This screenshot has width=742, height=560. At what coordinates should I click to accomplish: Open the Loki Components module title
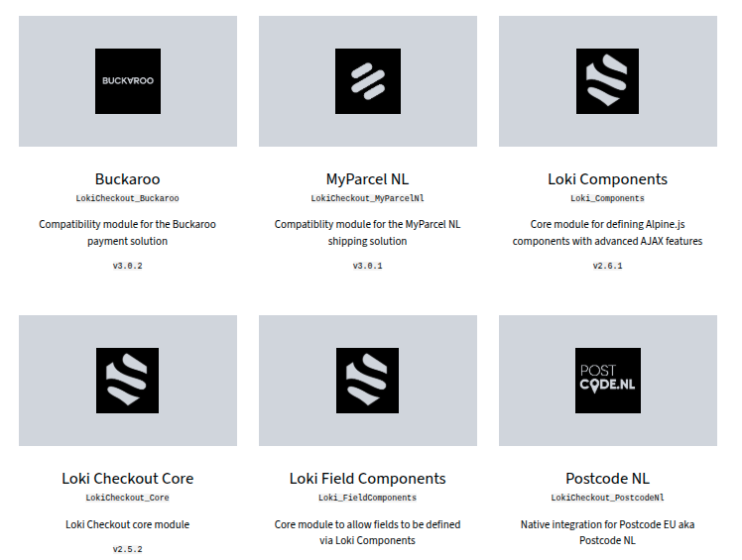click(x=608, y=179)
